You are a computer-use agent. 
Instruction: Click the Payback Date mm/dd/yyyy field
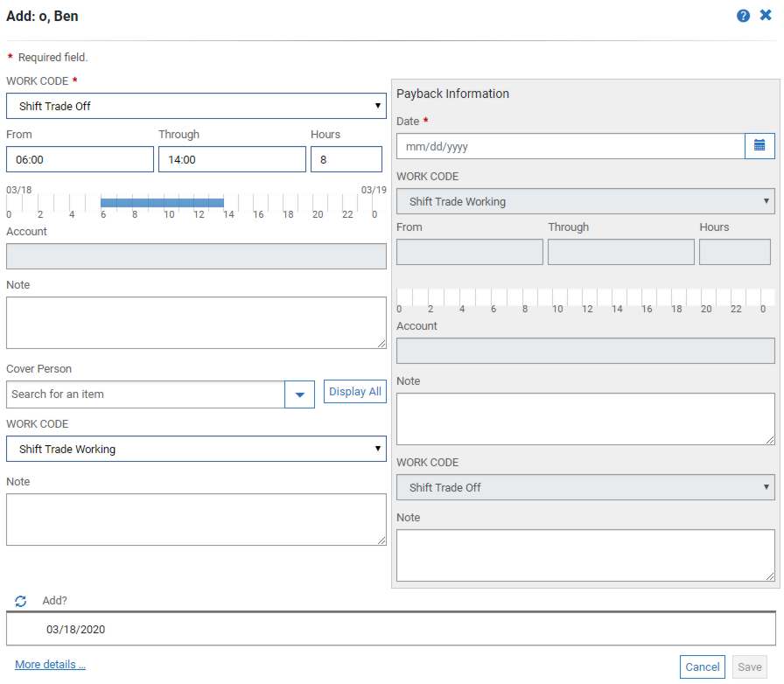(570, 146)
